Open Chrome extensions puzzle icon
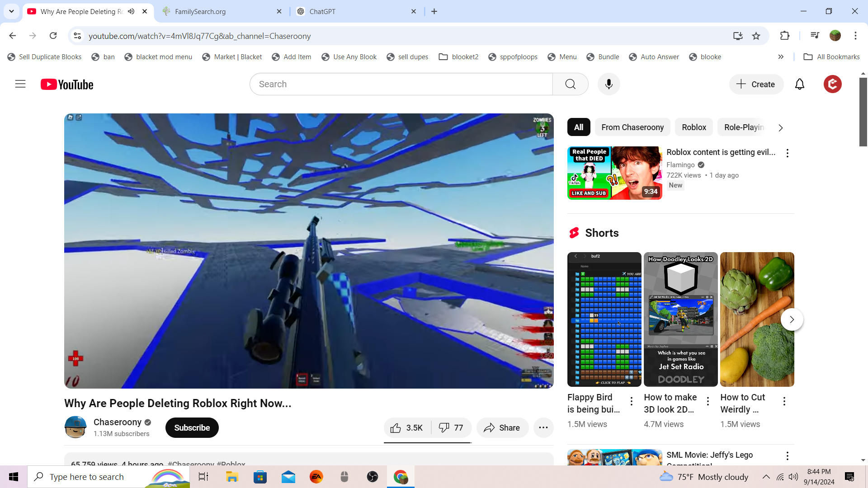 tap(784, 36)
